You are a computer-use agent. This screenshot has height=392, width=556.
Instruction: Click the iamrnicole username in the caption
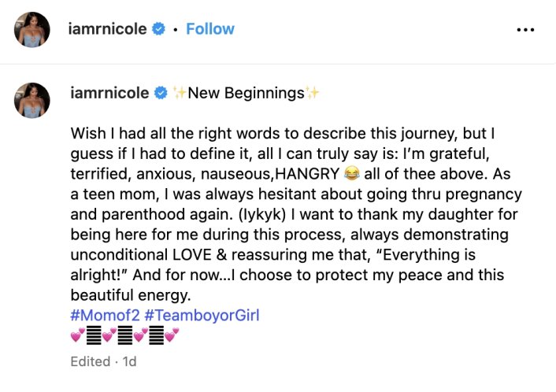109,93
